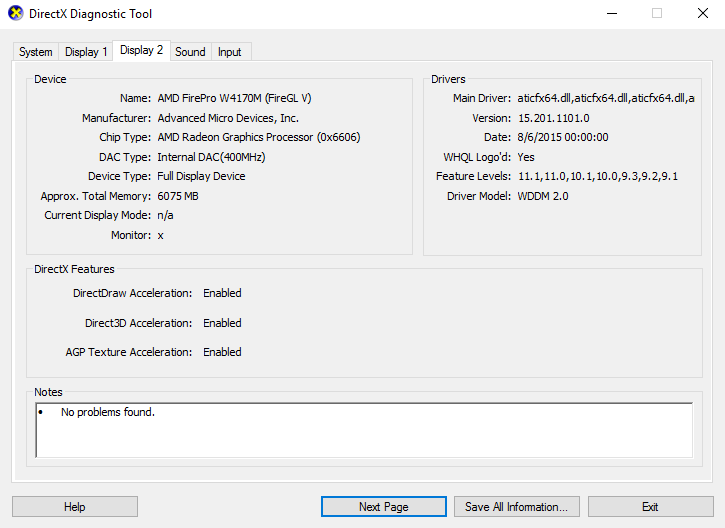Viewport: 725px width, 528px height.
Task: Click 'Internal DAC(400MHz)' value
Action: (x=211, y=157)
